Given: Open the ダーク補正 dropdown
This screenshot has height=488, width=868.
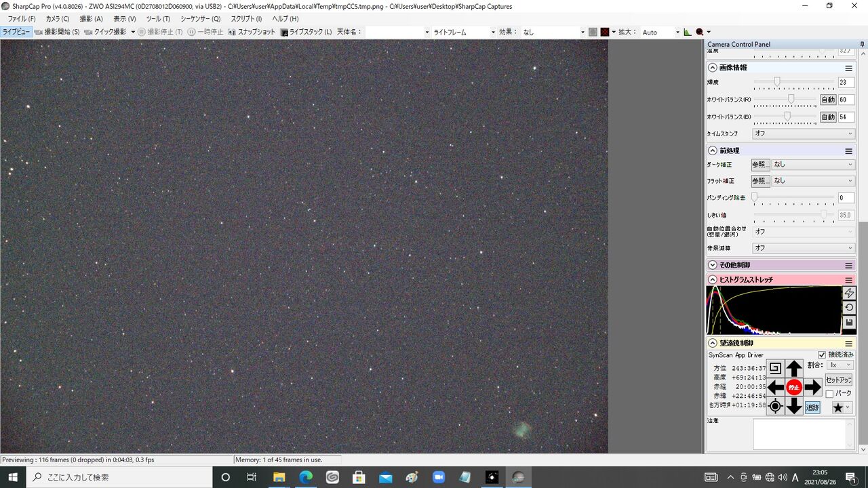Looking at the screenshot, I should (x=813, y=164).
